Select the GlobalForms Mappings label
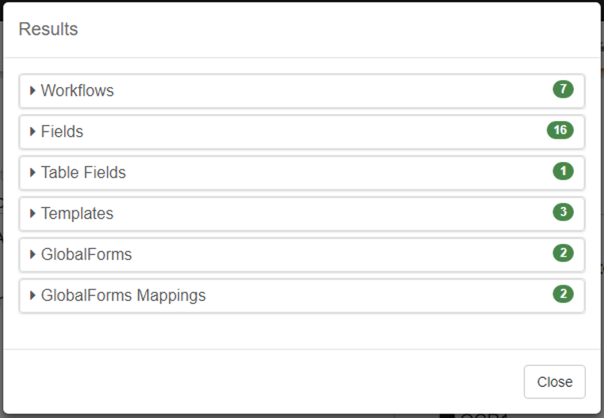Image resolution: width=604 pixels, height=418 pixels. [123, 296]
